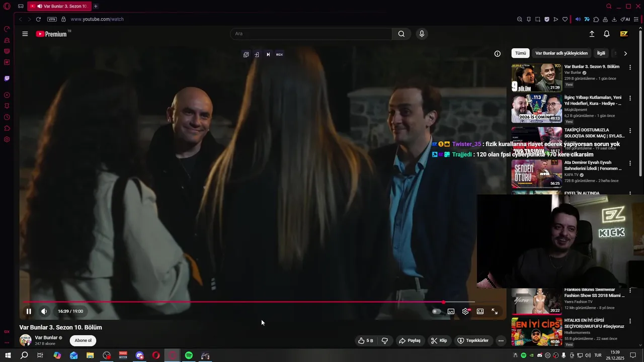Open the Opera menu logo

[x=7, y=6]
